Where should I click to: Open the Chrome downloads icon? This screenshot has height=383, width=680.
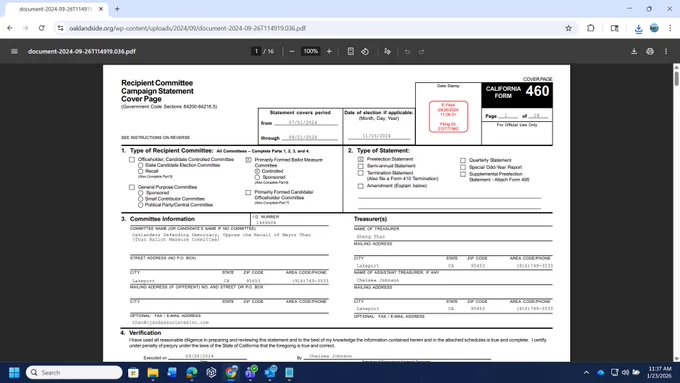(x=638, y=29)
